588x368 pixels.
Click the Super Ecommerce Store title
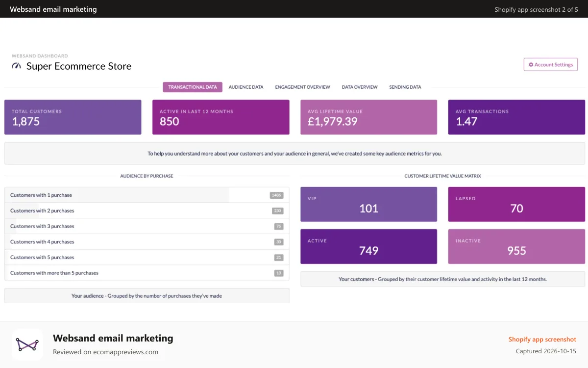click(79, 66)
